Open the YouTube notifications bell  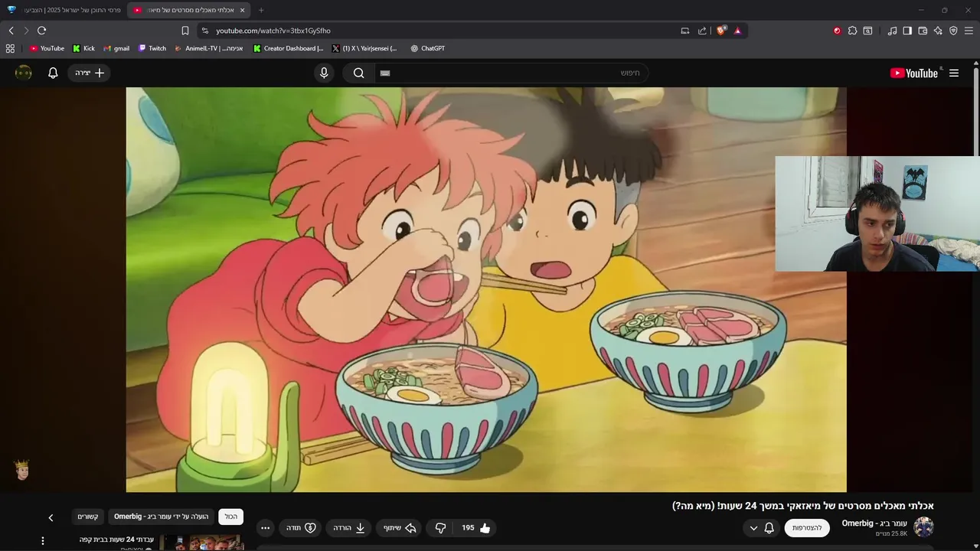pos(53,73)
